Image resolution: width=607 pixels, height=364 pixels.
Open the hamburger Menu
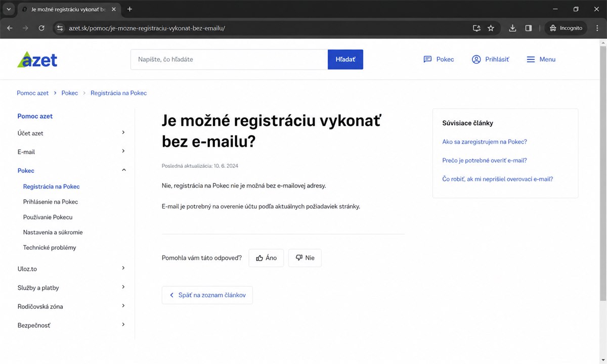click(541, 59)
